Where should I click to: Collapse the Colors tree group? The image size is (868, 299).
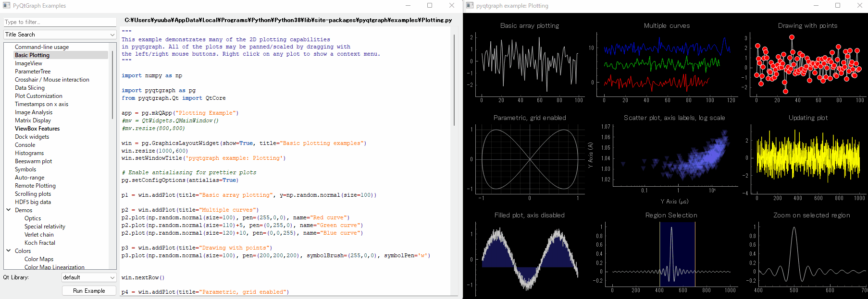pos(8,251)
